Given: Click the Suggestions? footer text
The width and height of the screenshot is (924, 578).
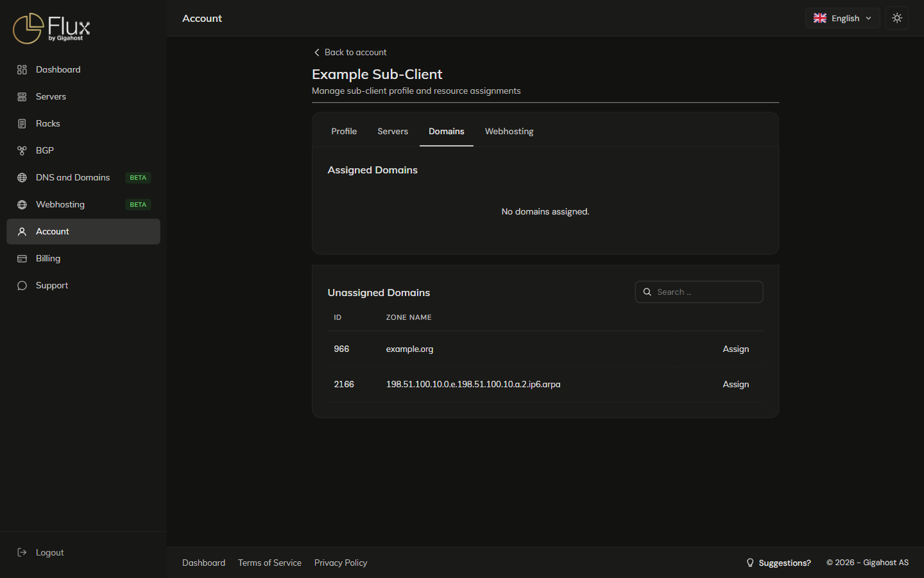Looking at the screenshot, I should click(x=785, y=563).
